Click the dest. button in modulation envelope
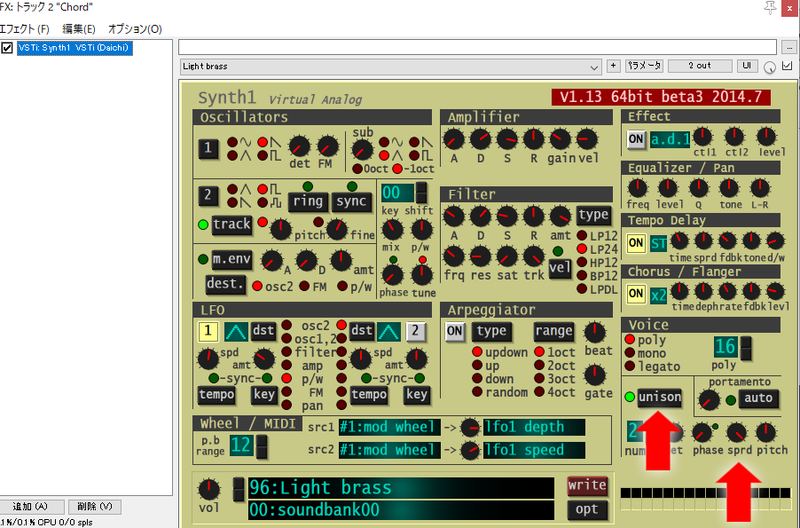This screenshot has height=528, width=800. click(226, 284)
